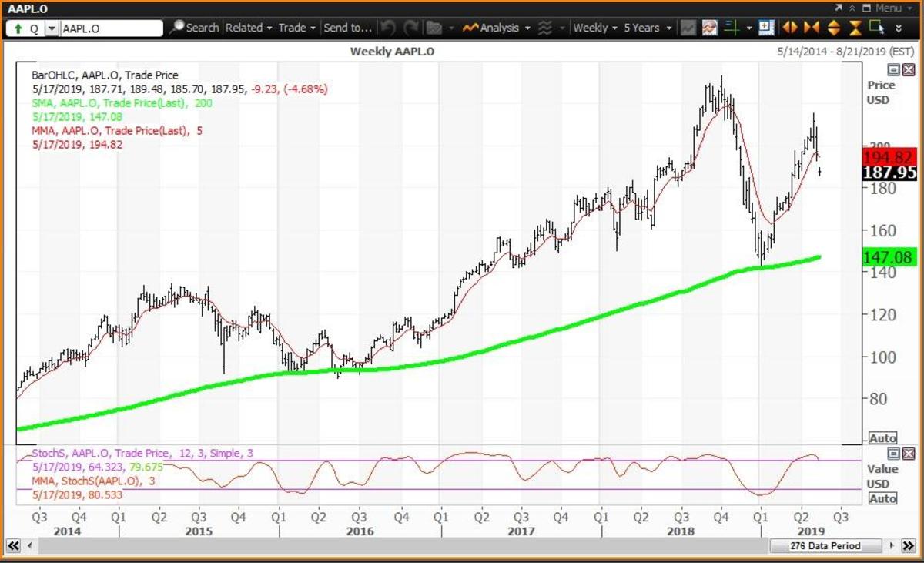Click the undo arrow icon

(x=389, y=28)
